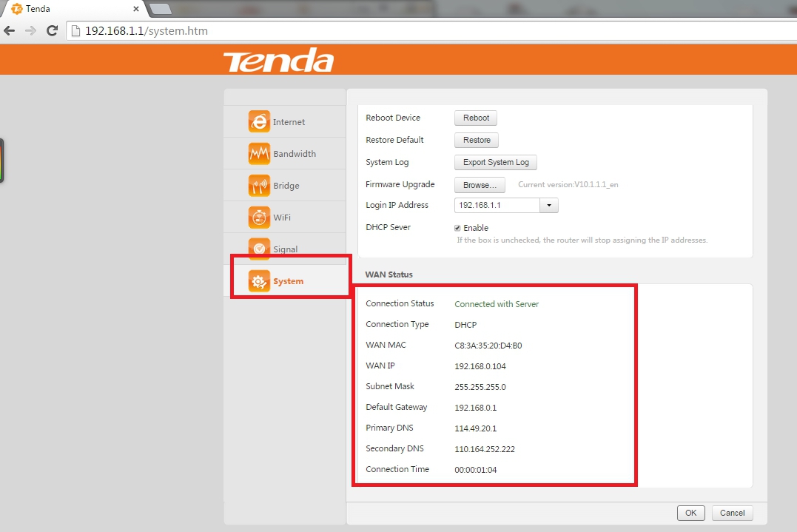
Task: Click subnet mask value 255.255.255.0
Action: pyautogui.click(x=480, y=387)
